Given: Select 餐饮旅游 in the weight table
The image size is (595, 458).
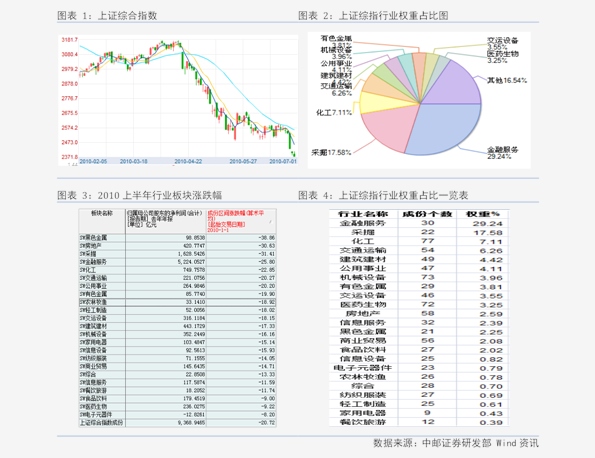Looking at the screenshot, I should 363,422.
